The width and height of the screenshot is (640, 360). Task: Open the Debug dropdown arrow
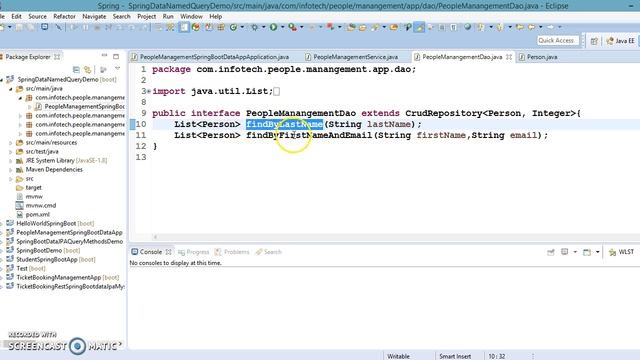[263, 27]
